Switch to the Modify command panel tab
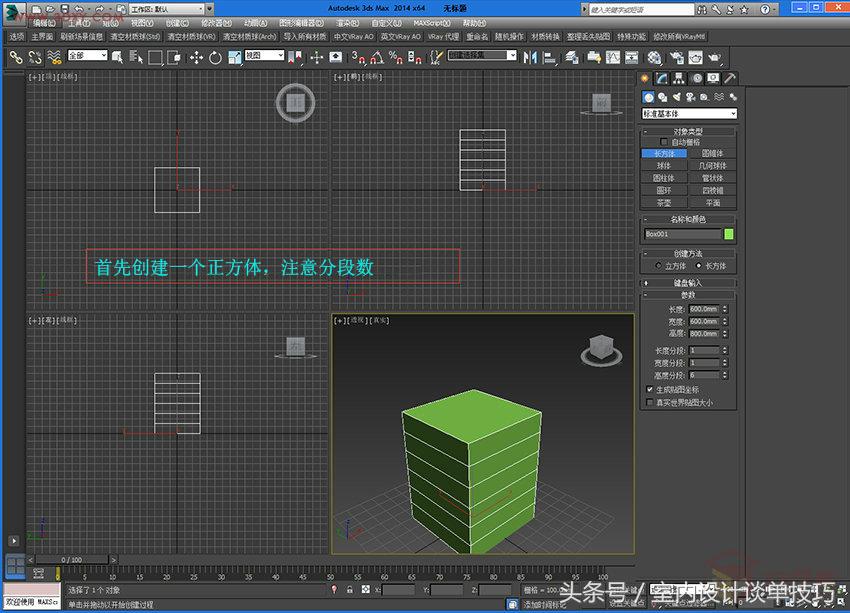Viewport: 850px width, 613px height. 661,77
